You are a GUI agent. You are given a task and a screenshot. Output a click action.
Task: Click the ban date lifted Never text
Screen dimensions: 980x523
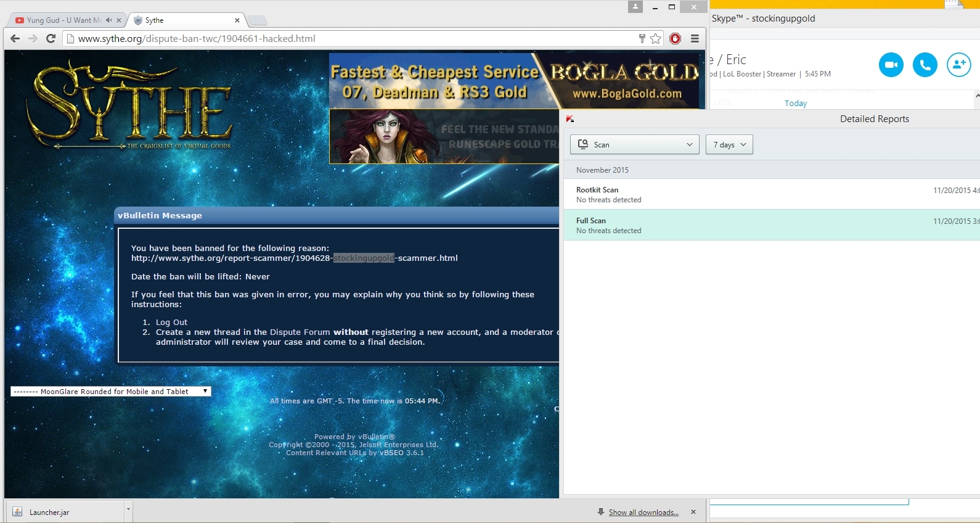(200, 277)
